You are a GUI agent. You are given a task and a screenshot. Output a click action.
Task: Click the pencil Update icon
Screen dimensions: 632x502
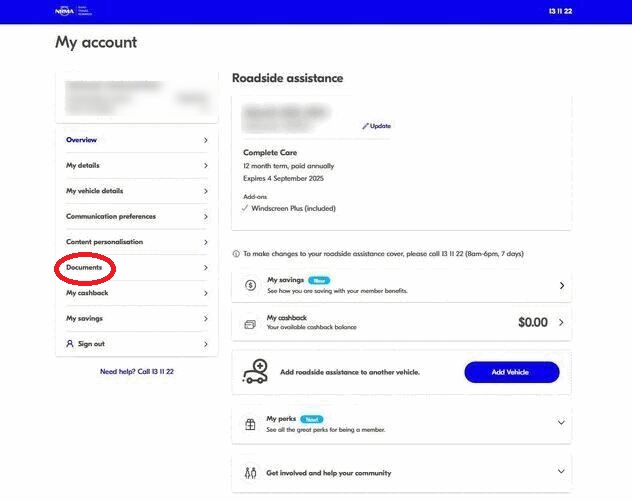click(366, 126)
